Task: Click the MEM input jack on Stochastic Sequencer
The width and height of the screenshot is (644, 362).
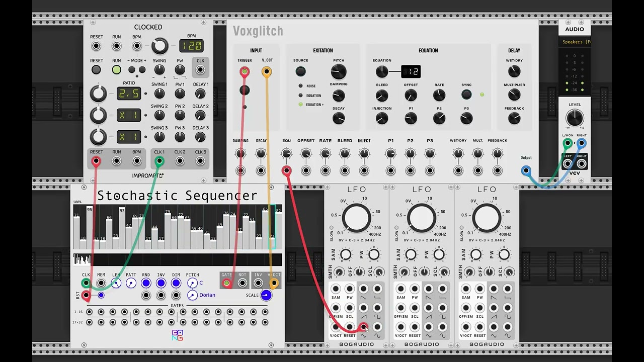Action: [x=101, y=283]
